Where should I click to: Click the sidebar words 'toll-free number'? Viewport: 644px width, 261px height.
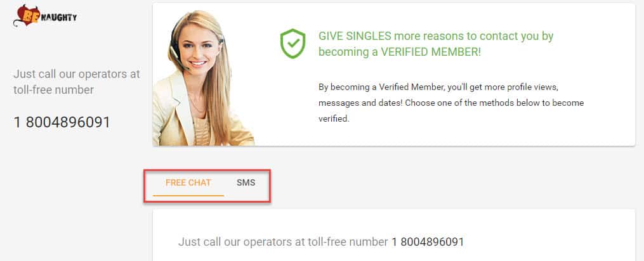point(54,90)
